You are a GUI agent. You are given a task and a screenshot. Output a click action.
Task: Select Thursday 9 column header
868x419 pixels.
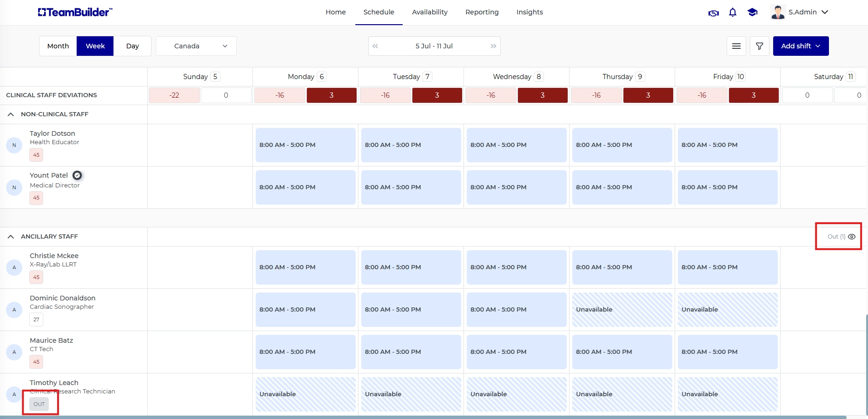[622, 77]
